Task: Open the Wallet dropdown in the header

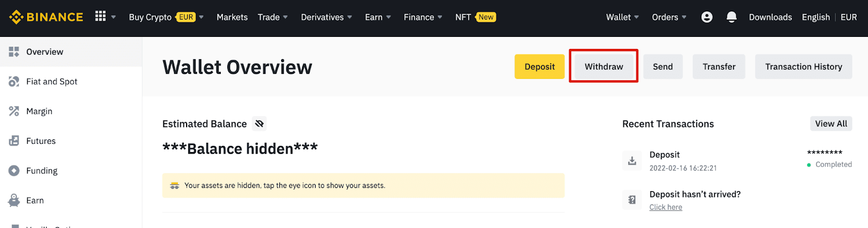Action: [622, 17]
